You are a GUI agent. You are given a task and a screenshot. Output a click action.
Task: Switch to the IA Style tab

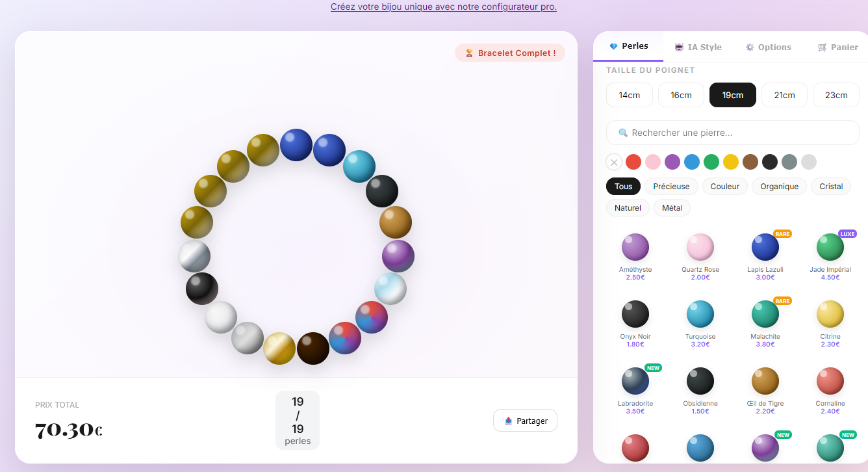[698, 46]
